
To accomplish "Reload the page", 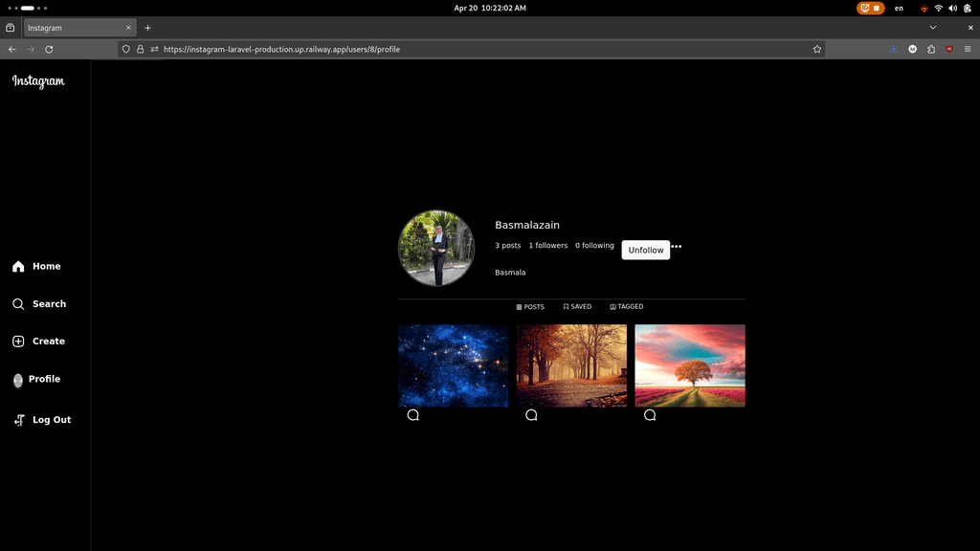I will click(49, 50).
